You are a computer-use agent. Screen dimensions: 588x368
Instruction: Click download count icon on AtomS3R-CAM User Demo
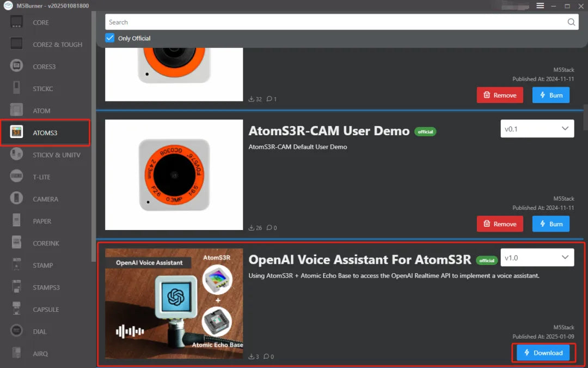251,227
